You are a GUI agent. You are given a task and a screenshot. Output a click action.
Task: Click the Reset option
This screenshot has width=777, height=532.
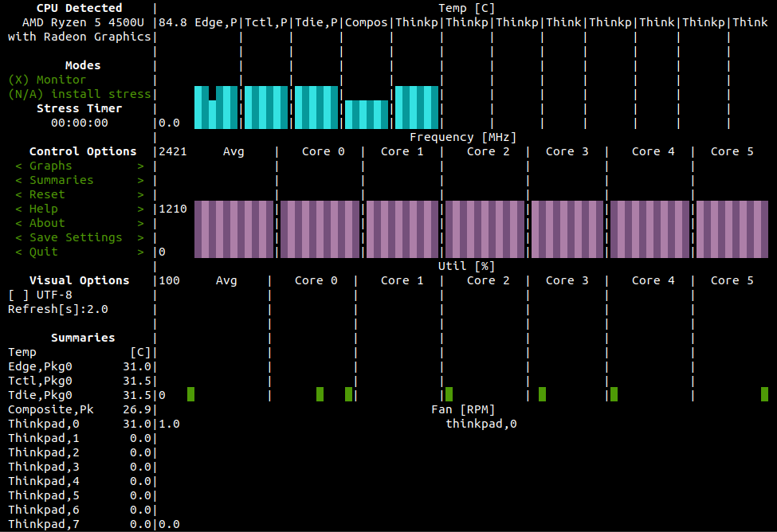(79, 194)
